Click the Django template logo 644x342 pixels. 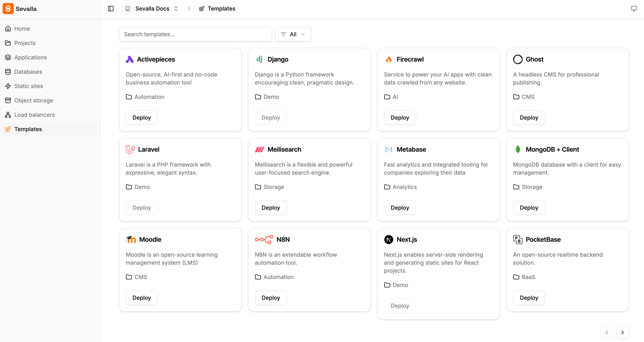[259, 59]
